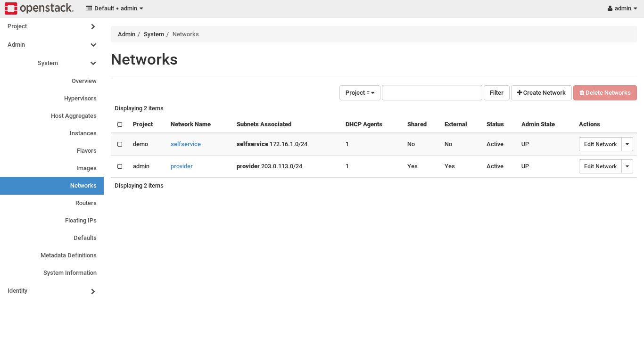Click Edit Network for the provider row

pyautogui.click(x=600, y=166)
